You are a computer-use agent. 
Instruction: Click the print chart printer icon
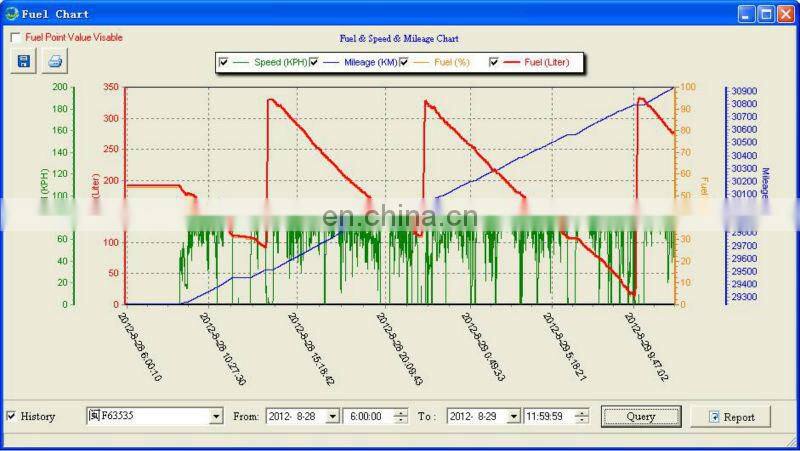click(x=54, y=61)
